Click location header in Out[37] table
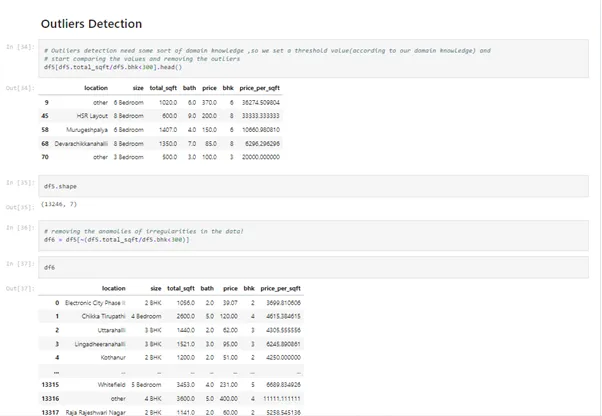 coord(114,288)
